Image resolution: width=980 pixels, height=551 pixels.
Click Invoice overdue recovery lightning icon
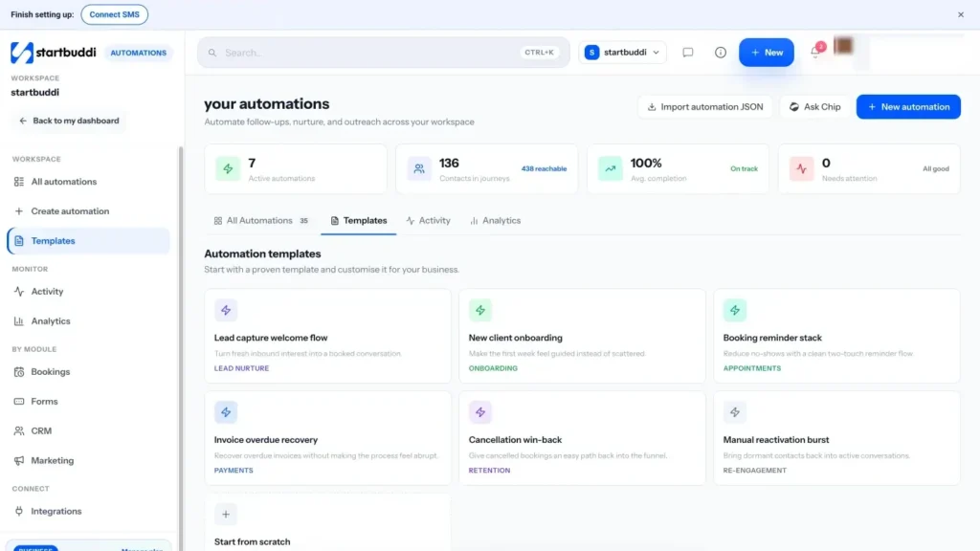226,412
